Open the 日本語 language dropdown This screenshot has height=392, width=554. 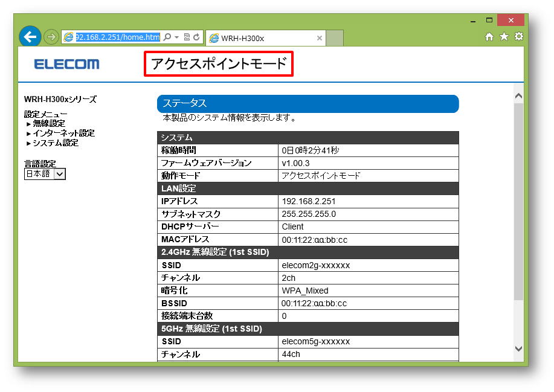(x=45, y=174)
